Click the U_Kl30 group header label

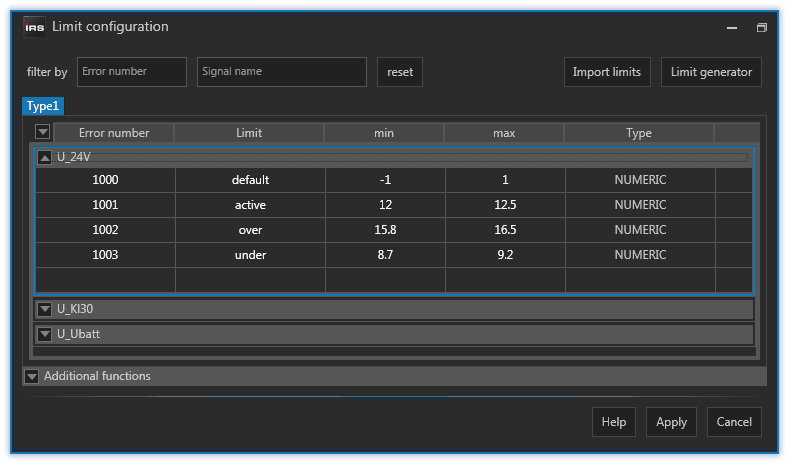click(x=75, y=308)
